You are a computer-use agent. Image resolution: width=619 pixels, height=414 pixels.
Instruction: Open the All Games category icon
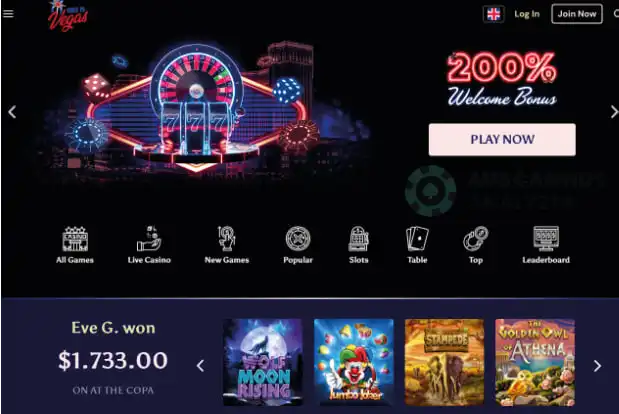click(75, 245)
